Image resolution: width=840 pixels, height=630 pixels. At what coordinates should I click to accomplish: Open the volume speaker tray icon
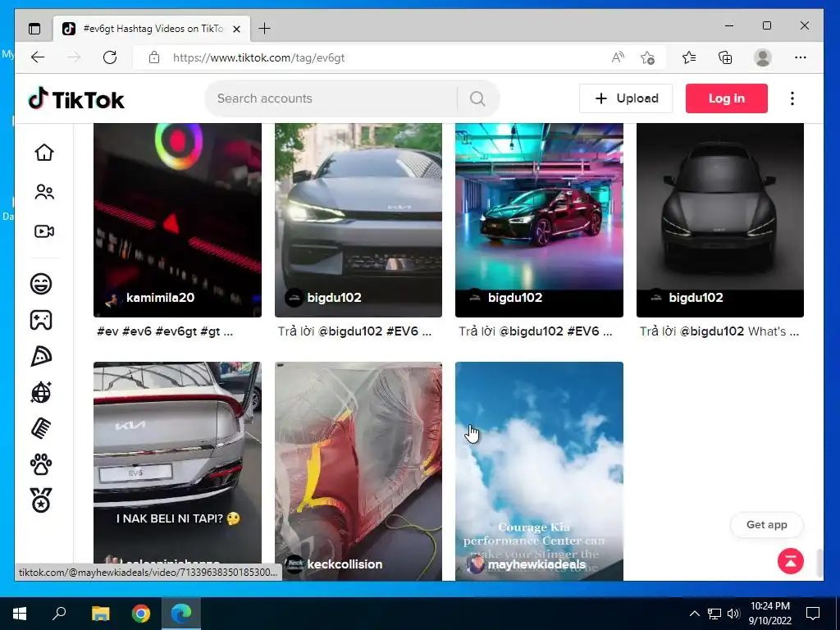pos(733,614)
